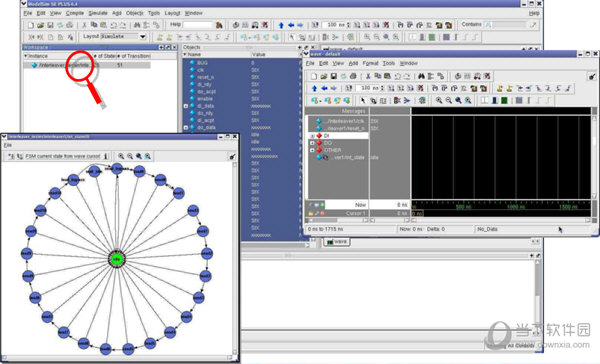Select interleaver instance row in Workspace
Viewport: 600px width, 364px height.
click(x=87, y=65)
